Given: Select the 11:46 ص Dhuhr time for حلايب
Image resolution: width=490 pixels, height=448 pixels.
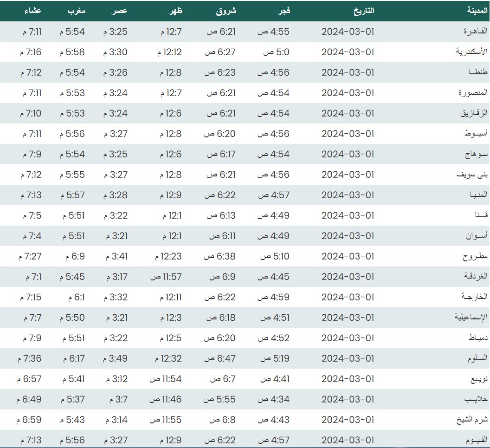Looking at the screenshot, I should point(166,399).
